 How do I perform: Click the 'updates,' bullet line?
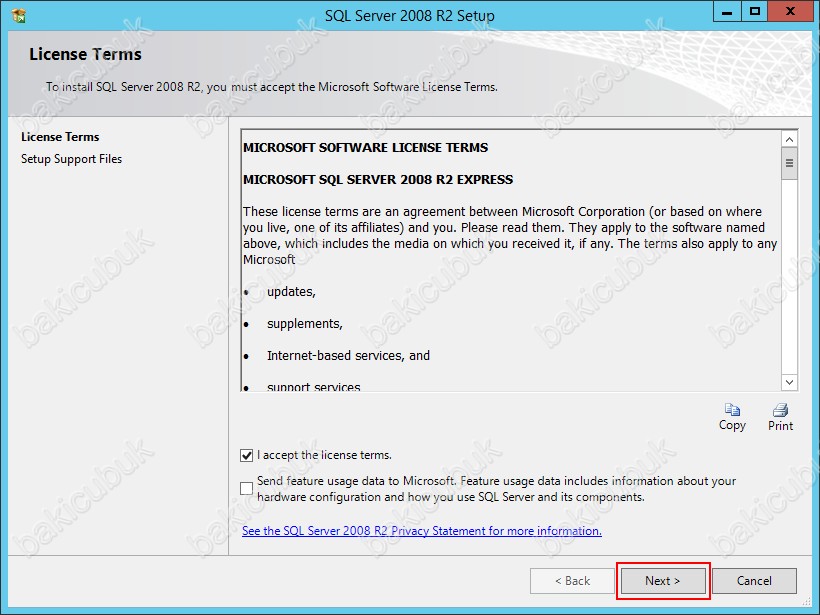tap(291, 292)
